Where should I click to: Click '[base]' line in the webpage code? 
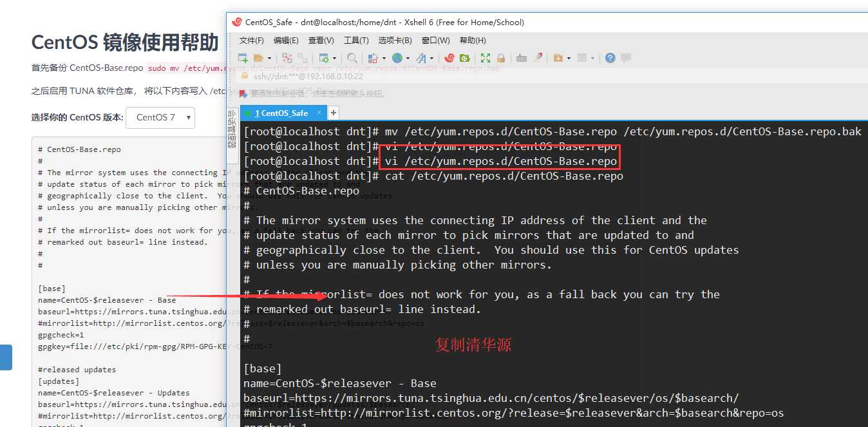(x=52, y=289)
